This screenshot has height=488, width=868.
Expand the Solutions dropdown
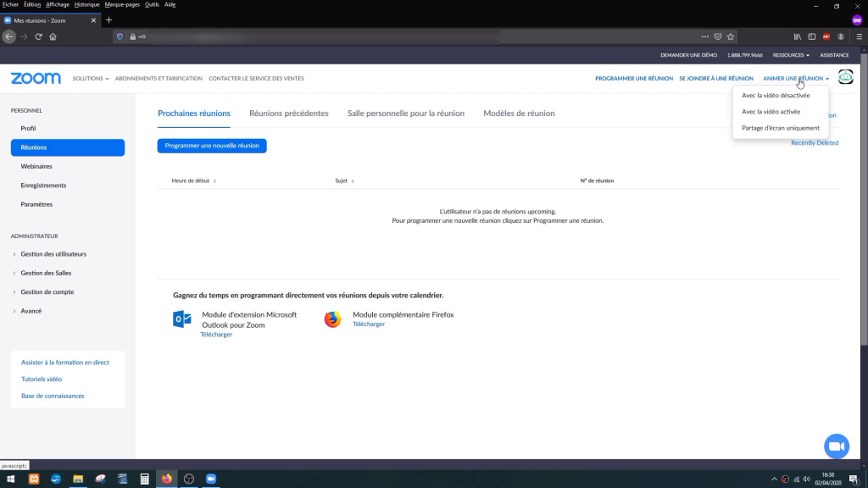click(x=90, y=79)
